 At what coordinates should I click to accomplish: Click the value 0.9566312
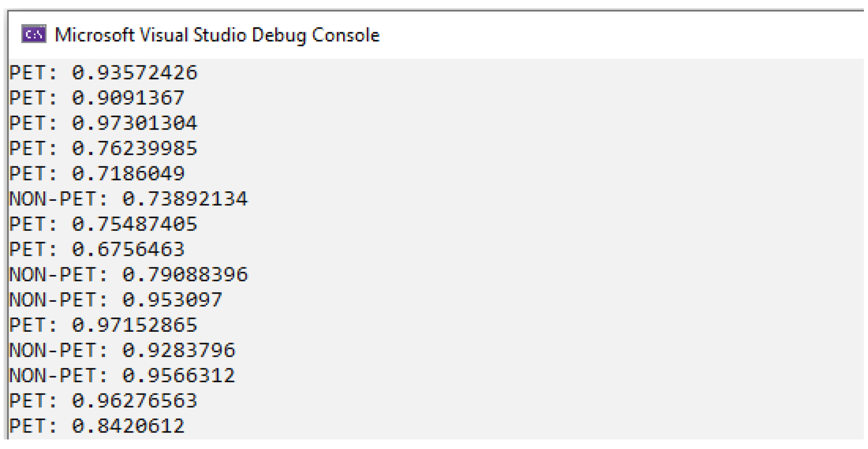[179, 375]
